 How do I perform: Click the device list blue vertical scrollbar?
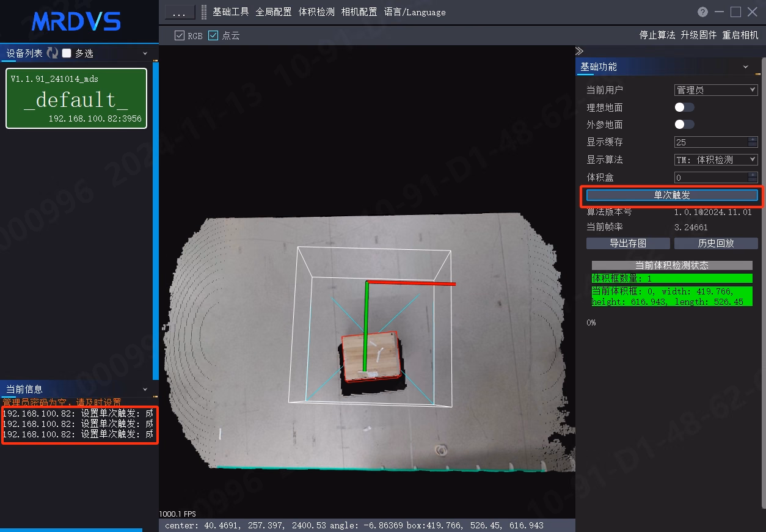[x=156, y=220]
